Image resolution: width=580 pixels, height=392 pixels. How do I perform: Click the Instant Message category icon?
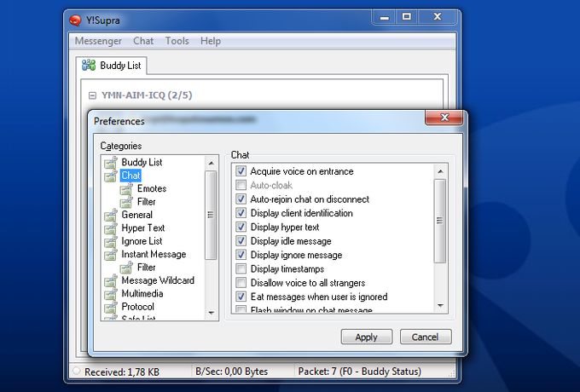[x=111, y=254]
